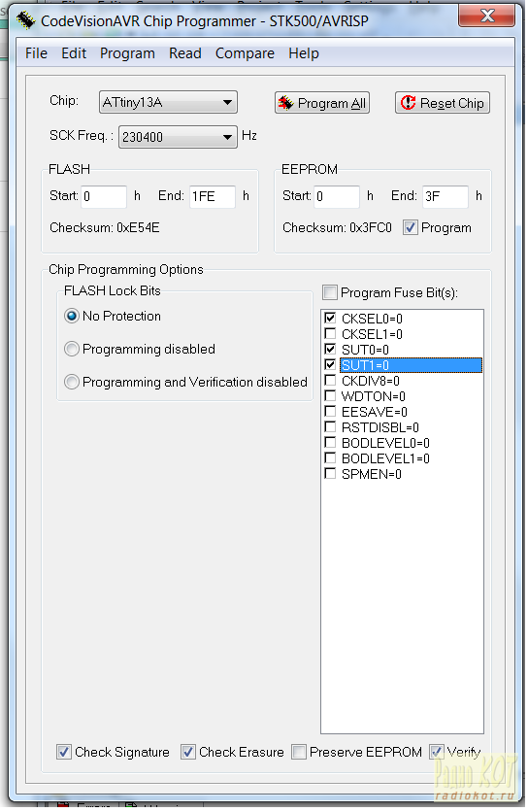Image resolution: width=528 pixels, height=812 pixels.
Task: Open the Read menu
Action: pyautogui.click(x=184, y=53)
